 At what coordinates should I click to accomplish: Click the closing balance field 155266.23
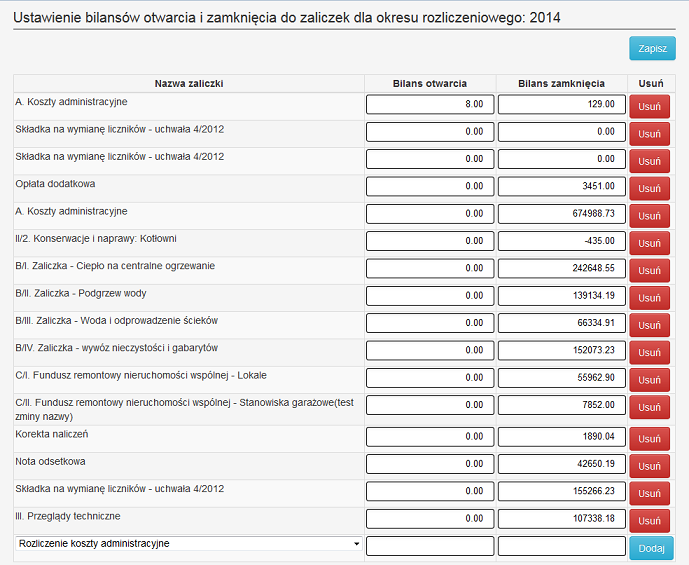[x=562, y=491]
